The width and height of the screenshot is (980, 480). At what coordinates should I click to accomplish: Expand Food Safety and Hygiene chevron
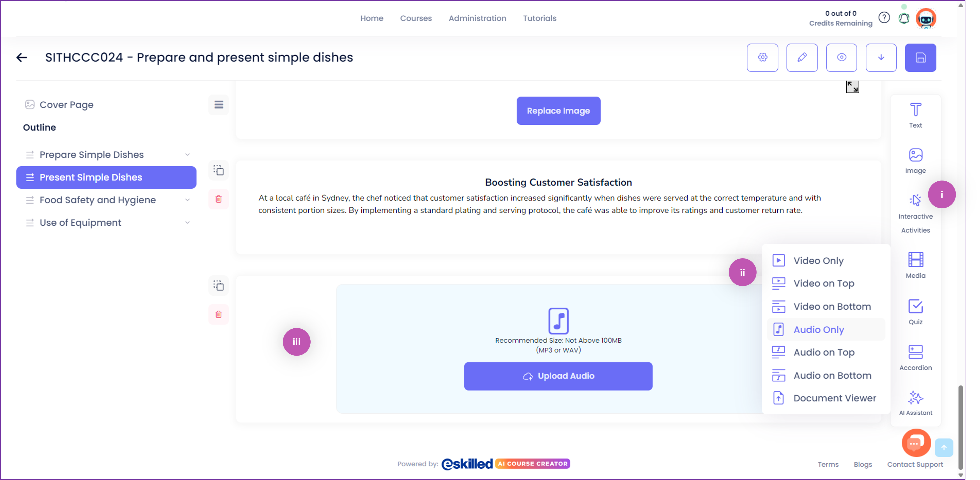tap(187, 200)
